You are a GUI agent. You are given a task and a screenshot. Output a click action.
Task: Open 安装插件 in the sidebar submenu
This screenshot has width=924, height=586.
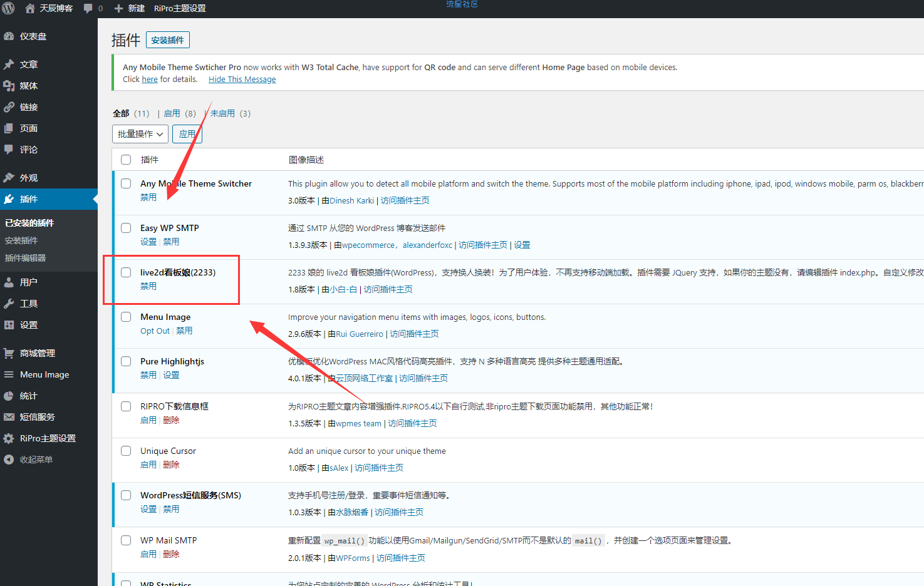(x=21, y=240)
